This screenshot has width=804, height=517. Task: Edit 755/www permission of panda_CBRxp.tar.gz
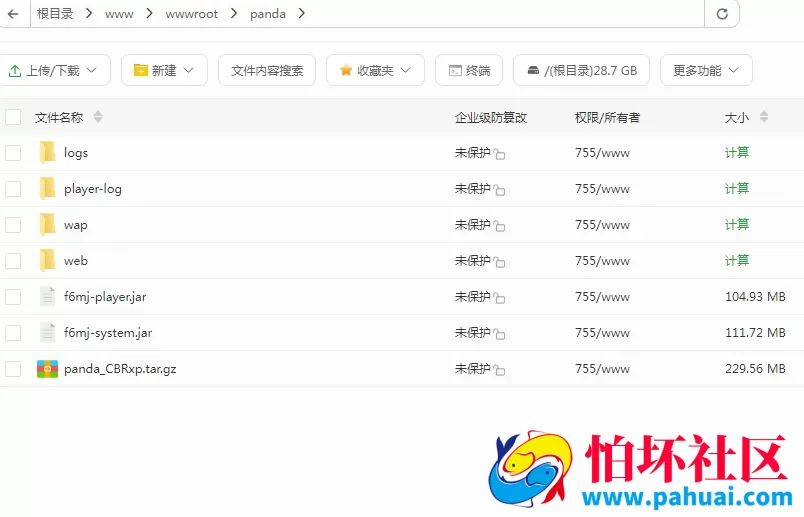[602, 369]
